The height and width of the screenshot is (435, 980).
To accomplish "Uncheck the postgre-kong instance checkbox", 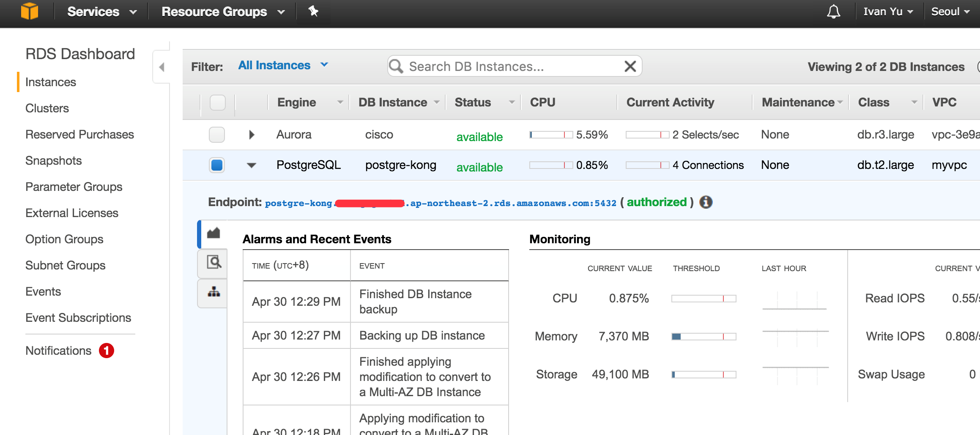I will pyautogui.click(x=217, y=165).
